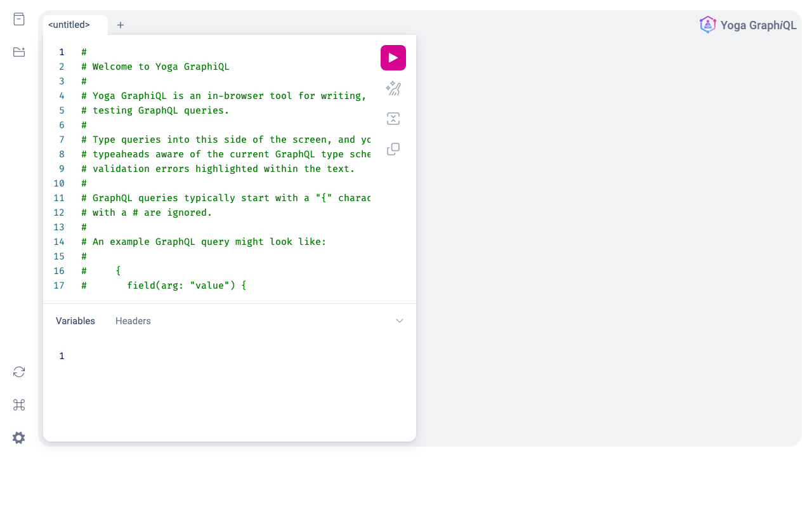
Task: Add a new tab with the plus button
Action: (121, 25)
